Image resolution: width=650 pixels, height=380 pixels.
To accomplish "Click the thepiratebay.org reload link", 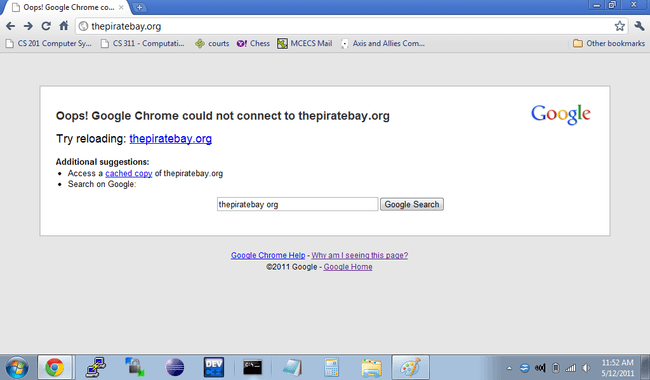I will tap(170, 138).
